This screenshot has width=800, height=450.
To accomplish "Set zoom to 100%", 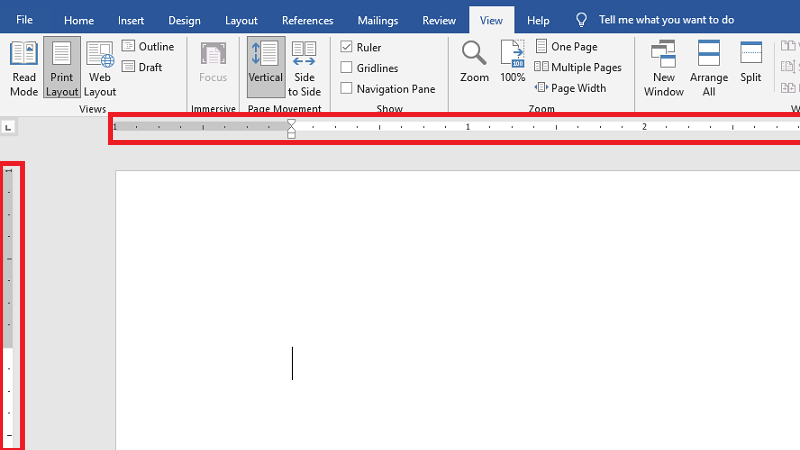I will tap(512, 62).
